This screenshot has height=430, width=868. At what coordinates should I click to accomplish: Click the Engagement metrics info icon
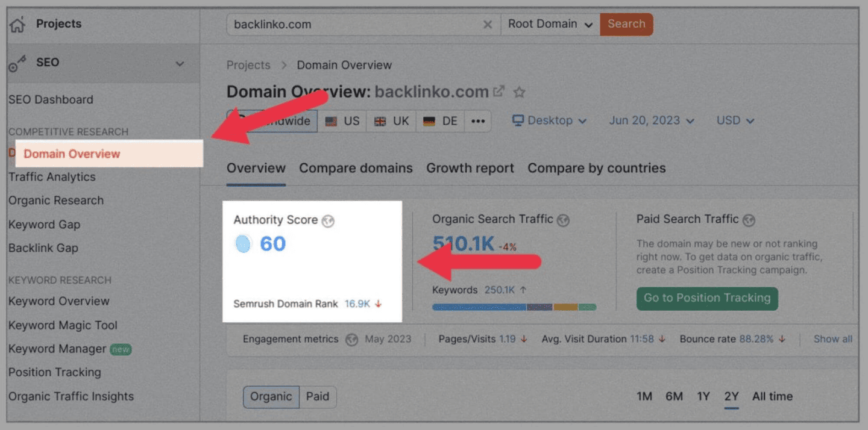pyautogui.click(x=351, y=339)
